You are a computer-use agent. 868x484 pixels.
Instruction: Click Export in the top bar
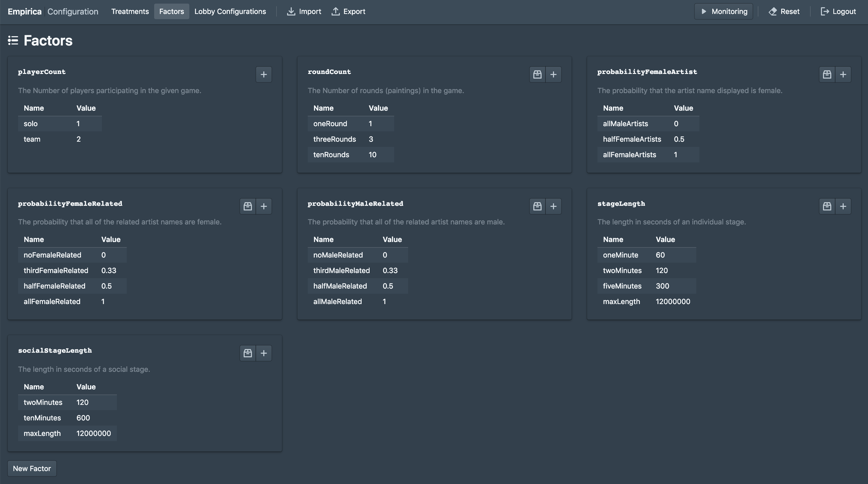click(348, 11)
